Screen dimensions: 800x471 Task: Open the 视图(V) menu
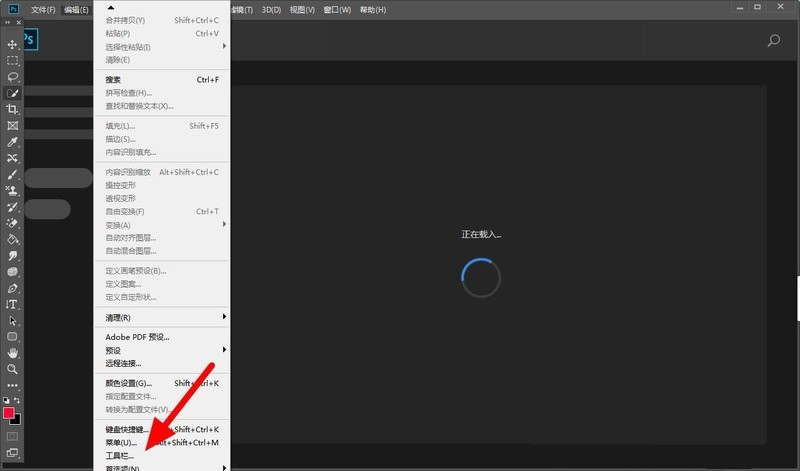pyautogui.click(x=302, y=10)
